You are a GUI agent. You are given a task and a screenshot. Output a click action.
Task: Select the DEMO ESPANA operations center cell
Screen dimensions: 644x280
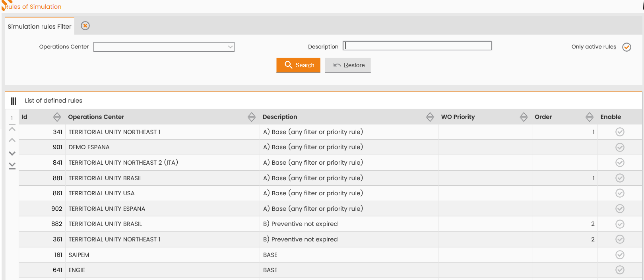[x=162, y=147]
